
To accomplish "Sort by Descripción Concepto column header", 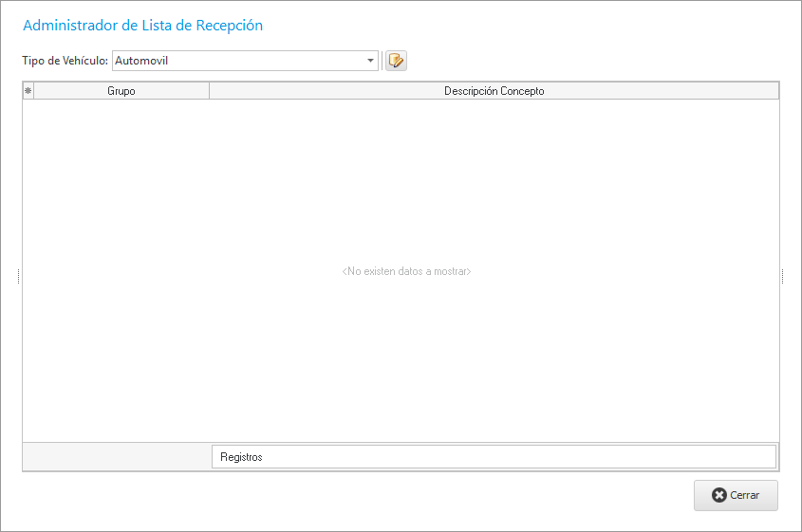I will tap(494, 91).
